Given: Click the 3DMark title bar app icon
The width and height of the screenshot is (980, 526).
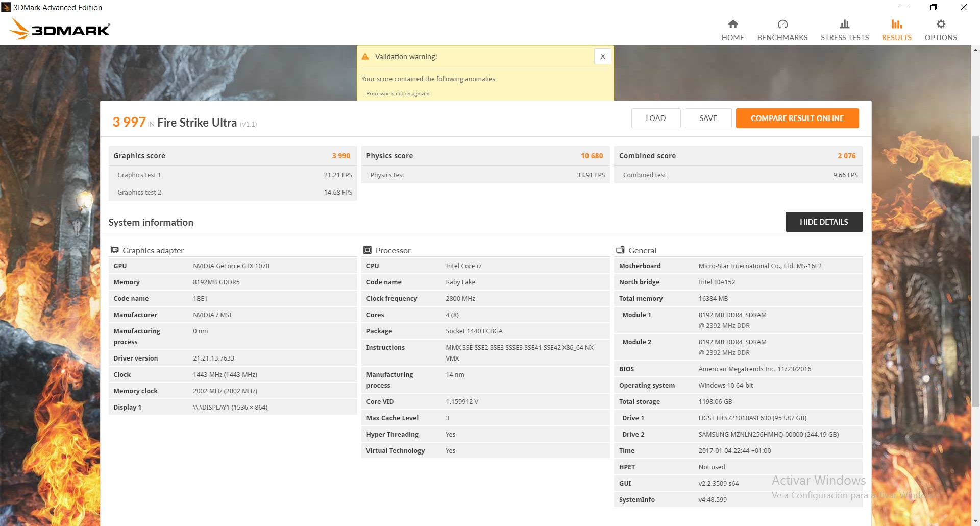Looking at the screenshot, I should click(6, 7).
